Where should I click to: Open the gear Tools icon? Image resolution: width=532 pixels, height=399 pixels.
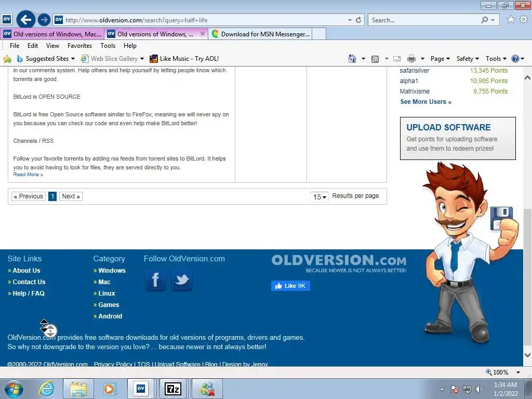524,20
